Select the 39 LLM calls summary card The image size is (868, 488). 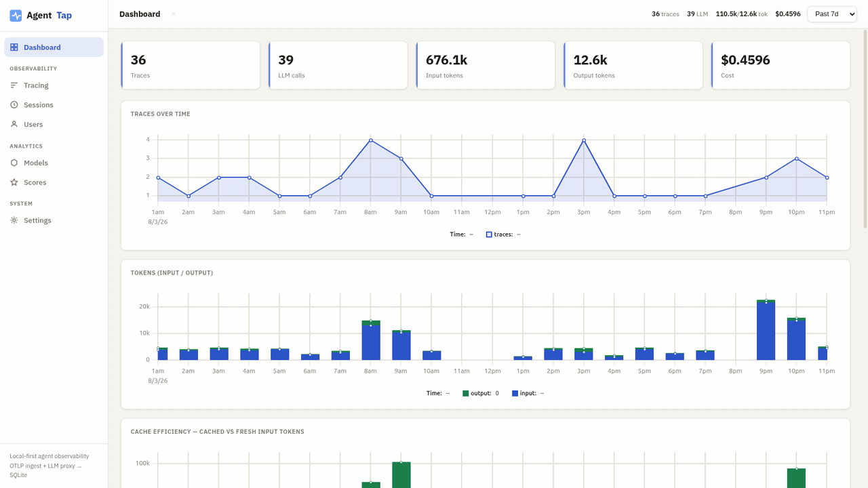click(x=338, y=65)
